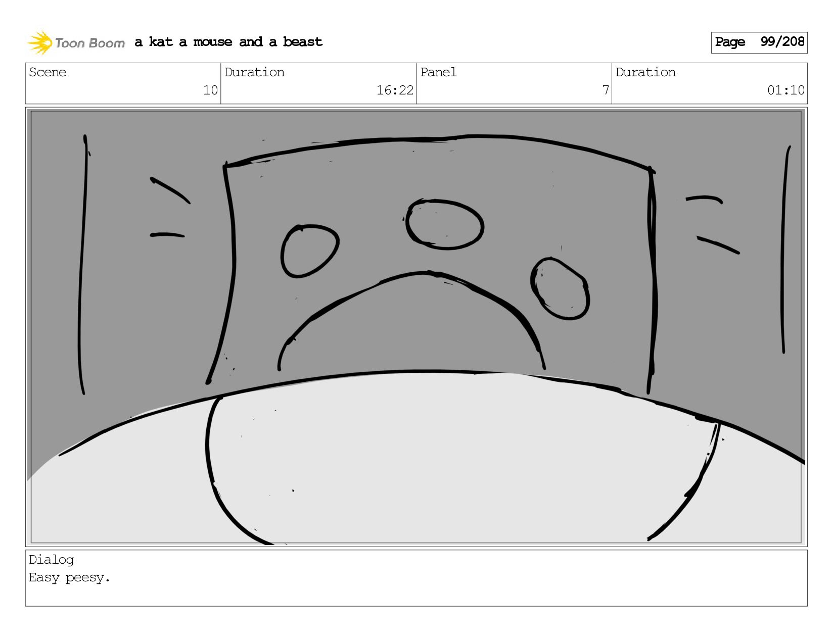Click the 'Panel' header label

(438, 72)
